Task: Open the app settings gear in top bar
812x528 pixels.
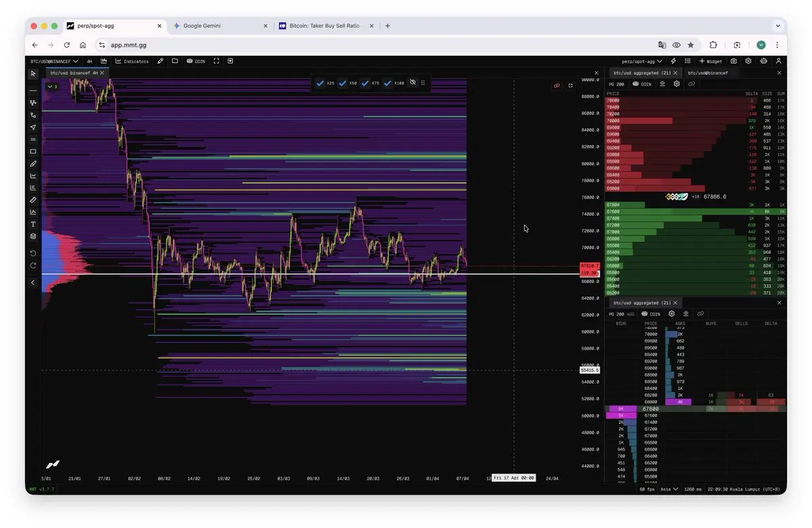Action: pos(748,61)
